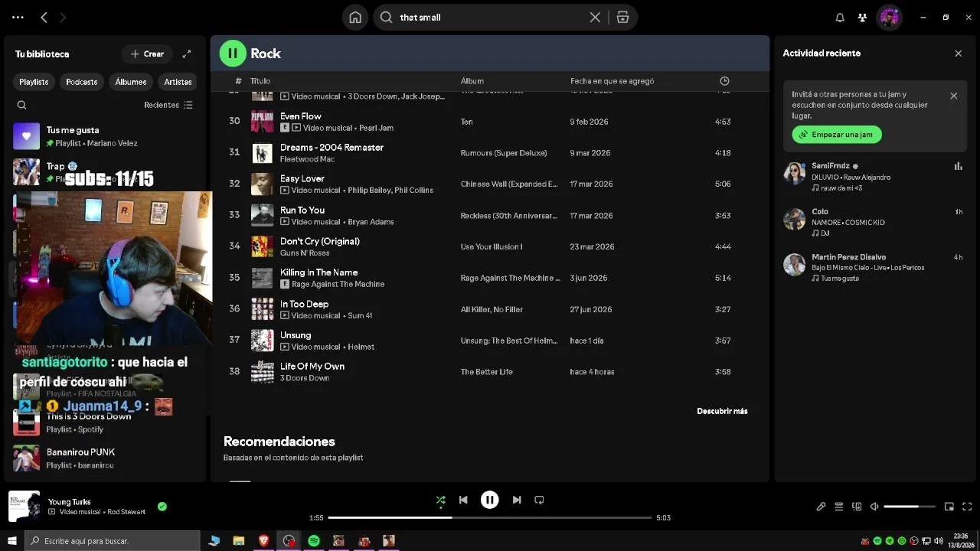The height and width of the screenshot is (551, 980).
Task: Sort by Fecha en que se agregó
Action: click(612, 81)
